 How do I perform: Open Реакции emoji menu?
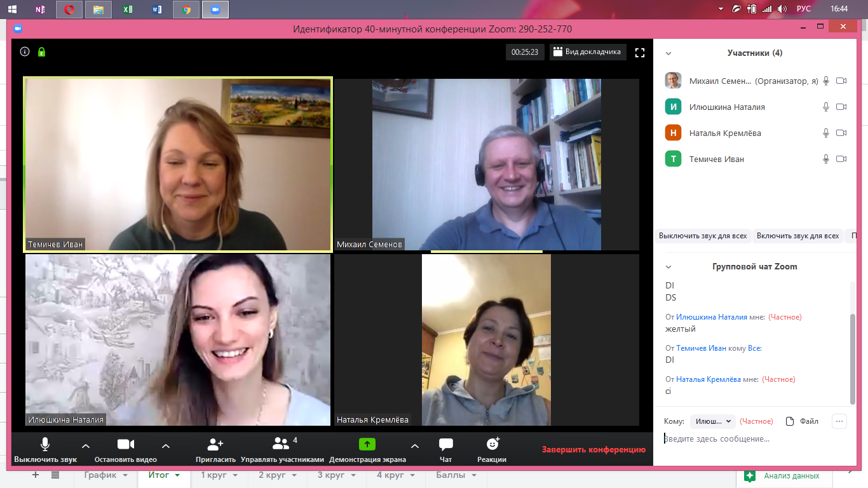492,450
